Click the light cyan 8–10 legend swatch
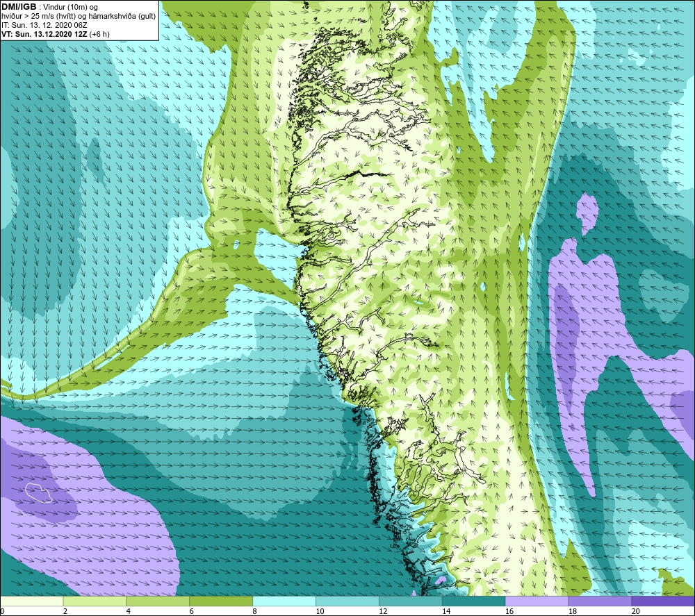Screen dimensions: 695x616 click(284, 601)
